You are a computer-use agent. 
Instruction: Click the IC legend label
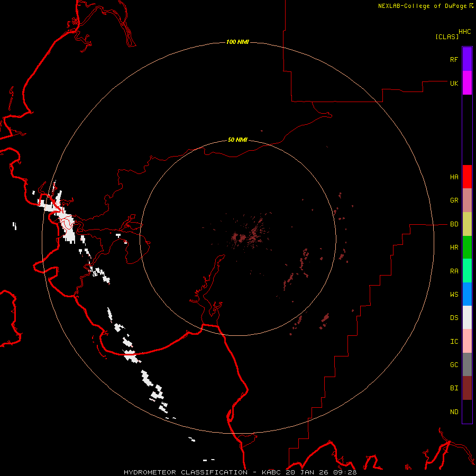[454, 342]
